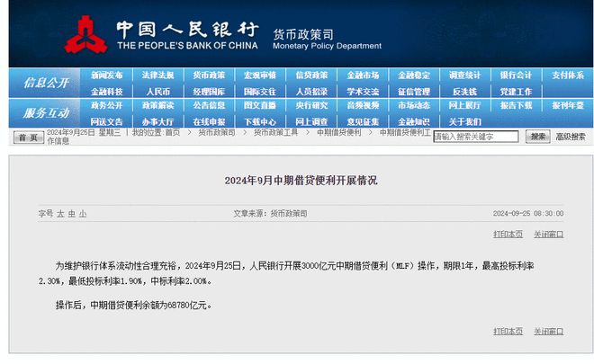
Task: Go to 图文直播
Action: point(260,105)
